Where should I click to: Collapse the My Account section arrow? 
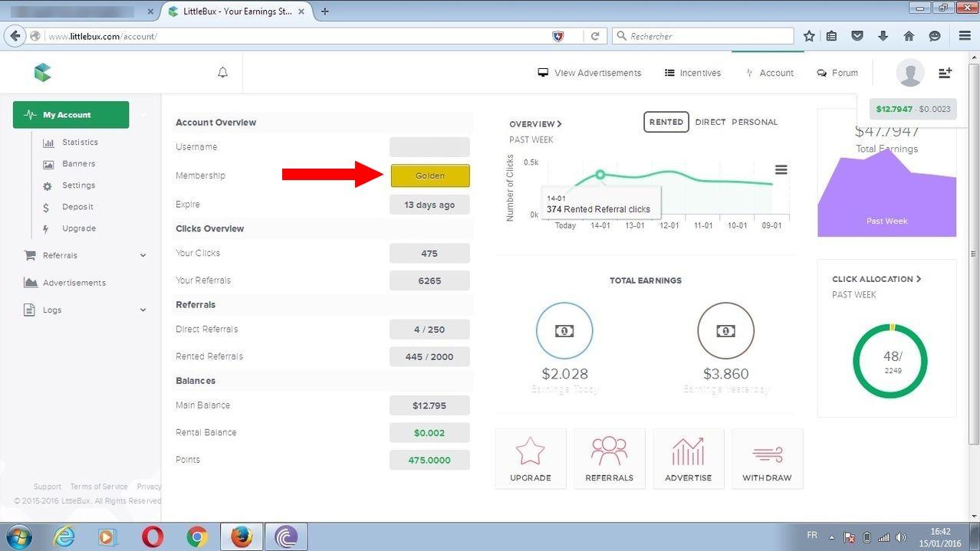(x=143, y=115)
